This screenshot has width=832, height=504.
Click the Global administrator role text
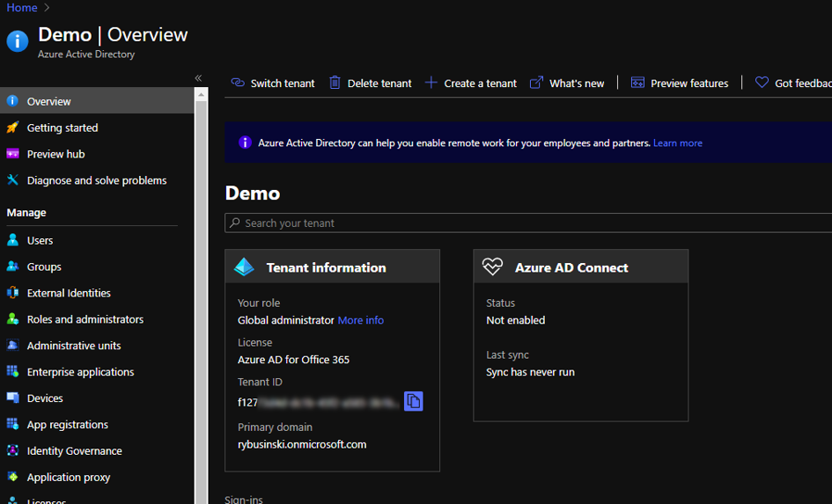click(285, 320)
